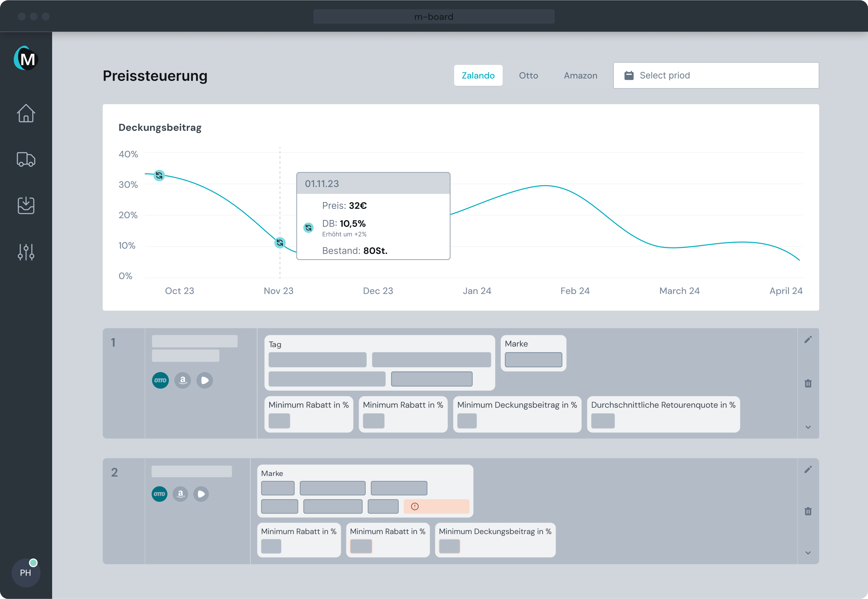
Task: Click the Amazon channel icon in rule 1
Action: (182, 380)
